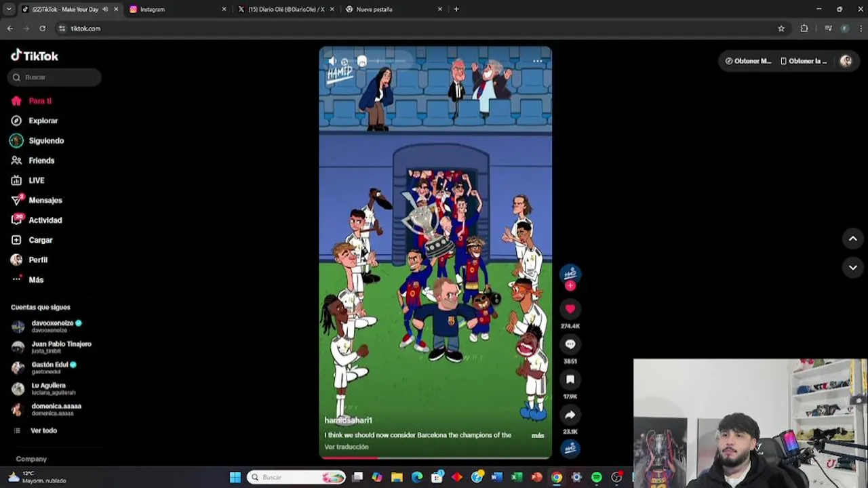Follow the creator with the plus badge
The image size is (868, 488).
(x=570, y=286)
